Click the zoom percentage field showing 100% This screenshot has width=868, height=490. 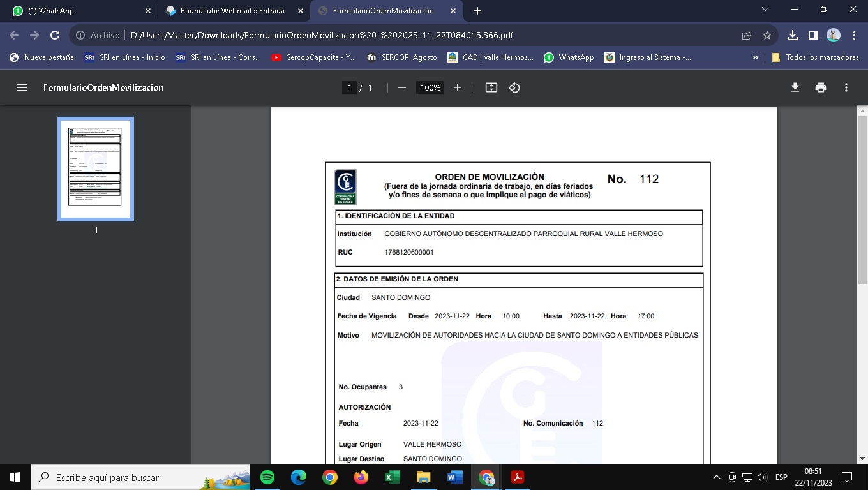430,87
